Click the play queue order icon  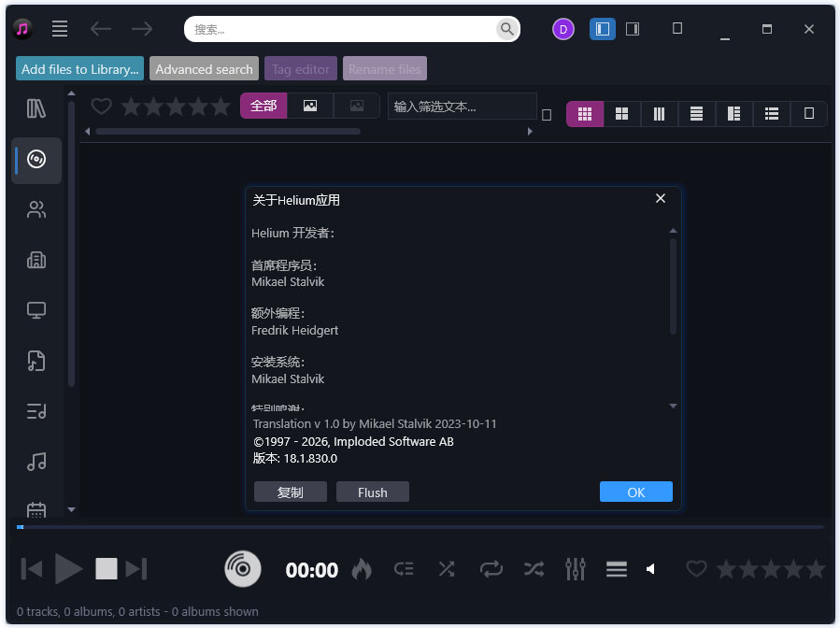pos(404,569)
